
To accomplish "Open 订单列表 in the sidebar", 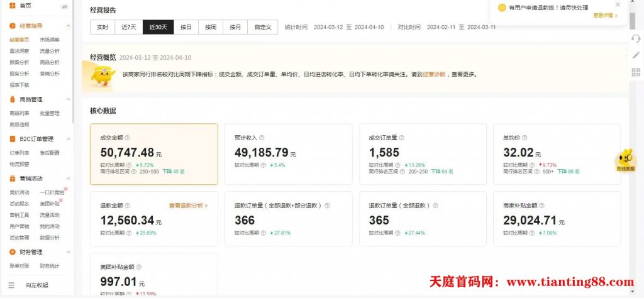I will [x=19, y=153].
